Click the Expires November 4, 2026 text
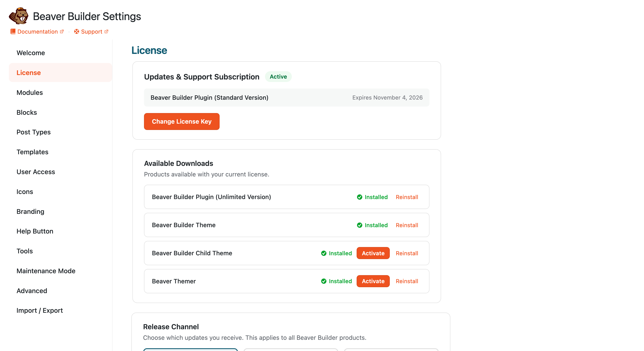The height and width of the screenshot is (351, 644). [x=387, y=98]
